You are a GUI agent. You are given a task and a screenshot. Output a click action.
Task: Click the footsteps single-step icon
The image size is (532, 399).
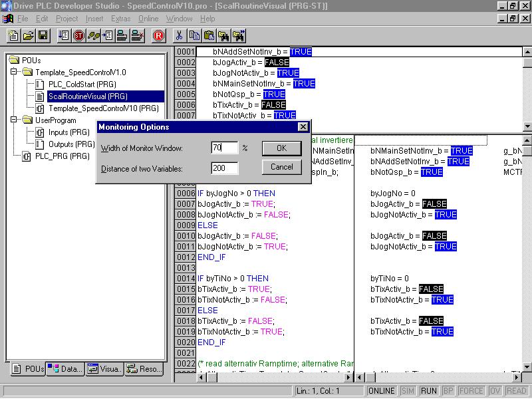(94, 36)
